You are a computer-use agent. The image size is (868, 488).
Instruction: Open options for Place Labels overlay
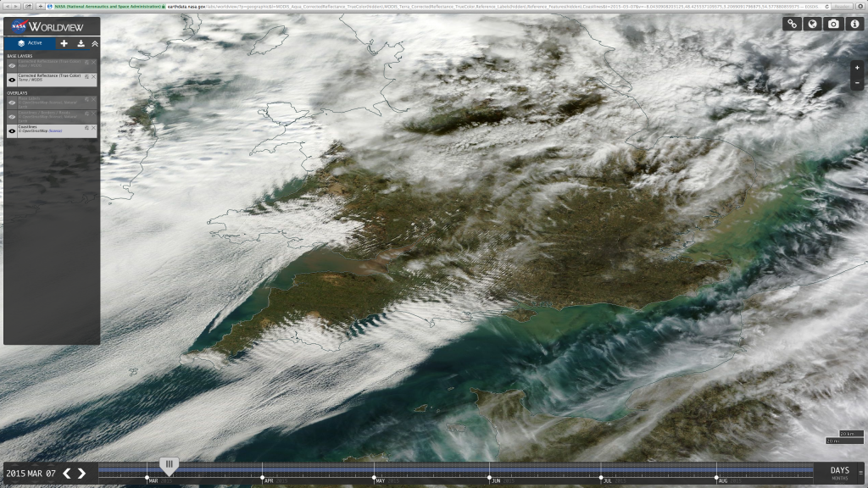coord(87,100)
